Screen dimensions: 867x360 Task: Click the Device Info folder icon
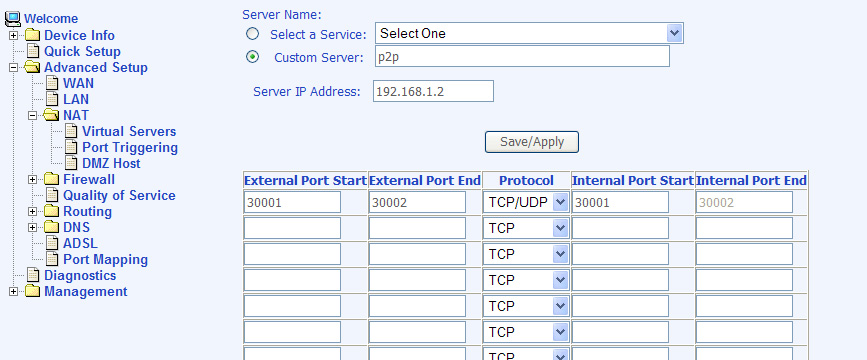pos(33,35)
